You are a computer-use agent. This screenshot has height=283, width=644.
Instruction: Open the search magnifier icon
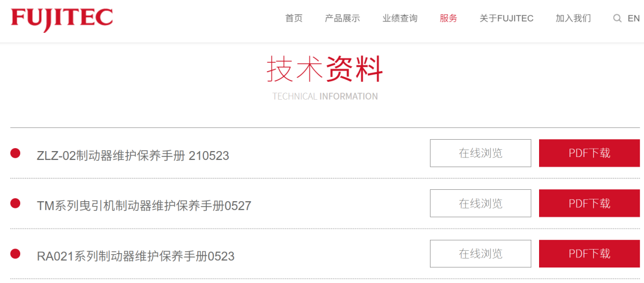click(617, 19)
